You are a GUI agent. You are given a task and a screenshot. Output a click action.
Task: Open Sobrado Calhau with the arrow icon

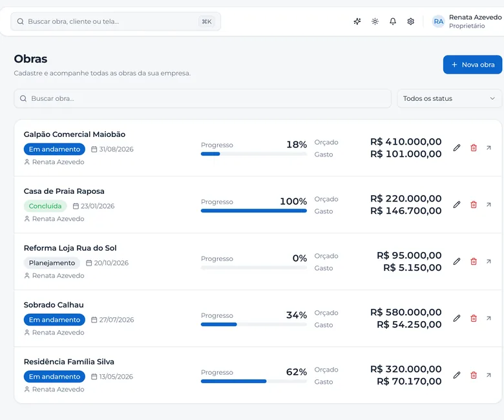coord(488,319)
